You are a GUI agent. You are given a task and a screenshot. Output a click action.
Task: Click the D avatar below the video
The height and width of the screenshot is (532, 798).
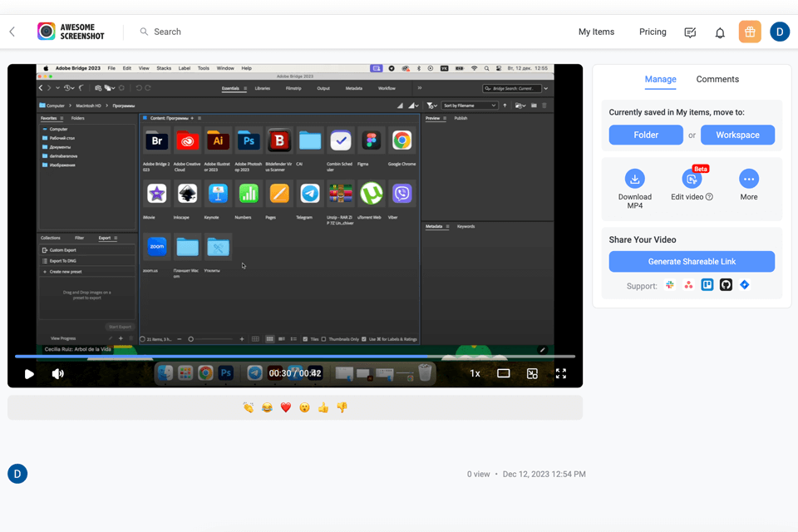tap(17, 474)
